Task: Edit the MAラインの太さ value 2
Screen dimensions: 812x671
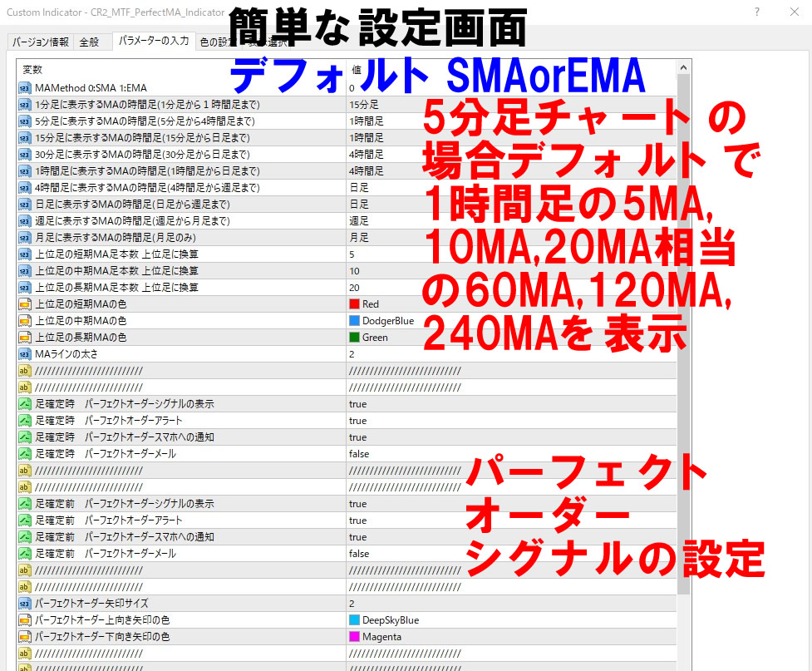Action: [511, 354]
